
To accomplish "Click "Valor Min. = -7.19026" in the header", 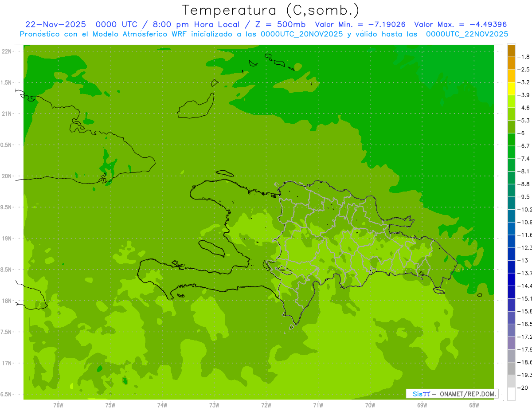I will 360,24.
